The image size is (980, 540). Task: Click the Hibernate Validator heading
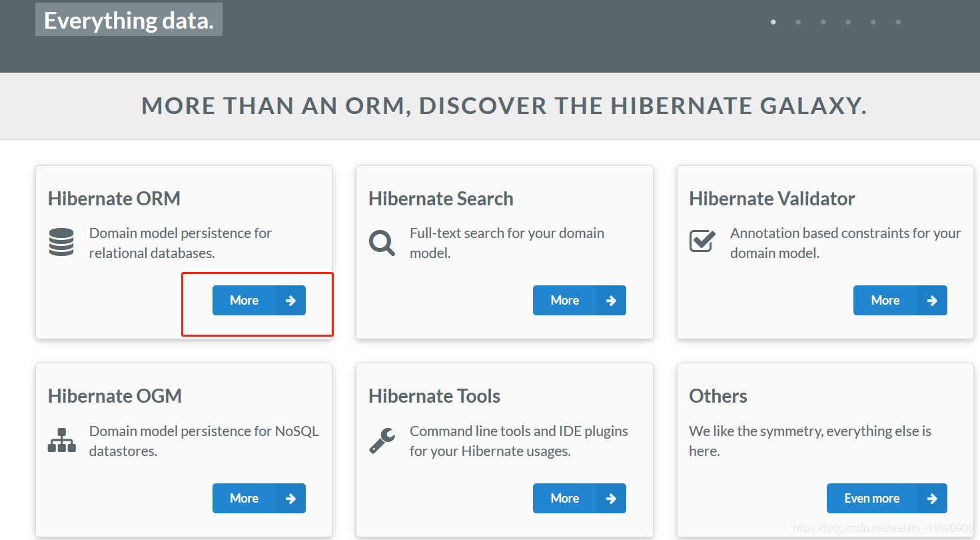coord(772,199)
